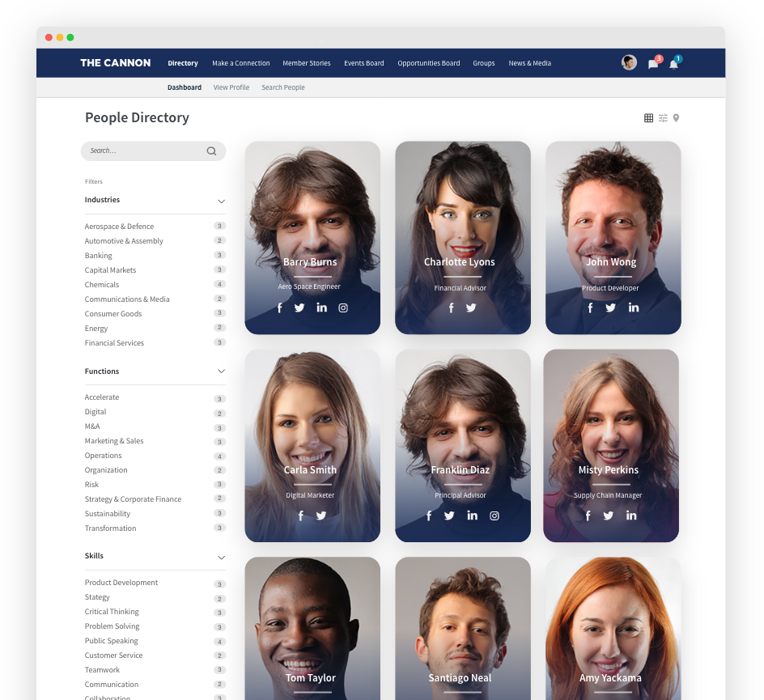This screenshot has width=764, height=700.
Task: Filter by Aerospace & Defence industry
Action: tap(120, 227)
